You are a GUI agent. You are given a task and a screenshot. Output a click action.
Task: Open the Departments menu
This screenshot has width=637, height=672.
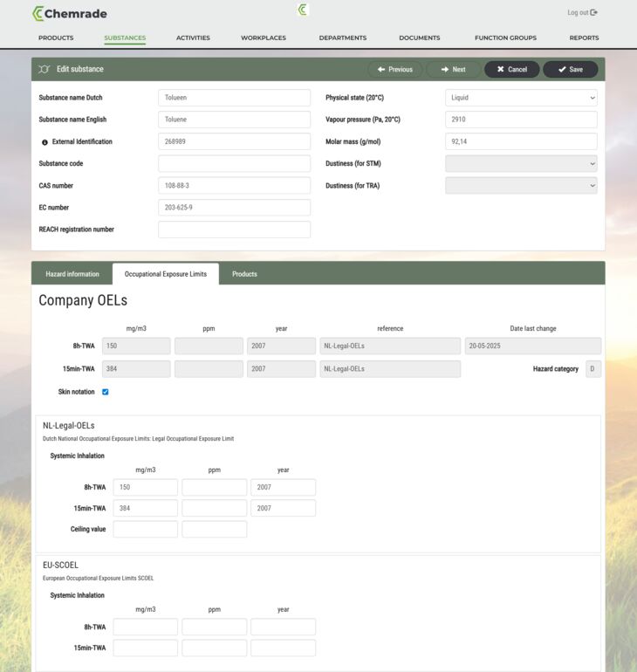pos(343,38)
